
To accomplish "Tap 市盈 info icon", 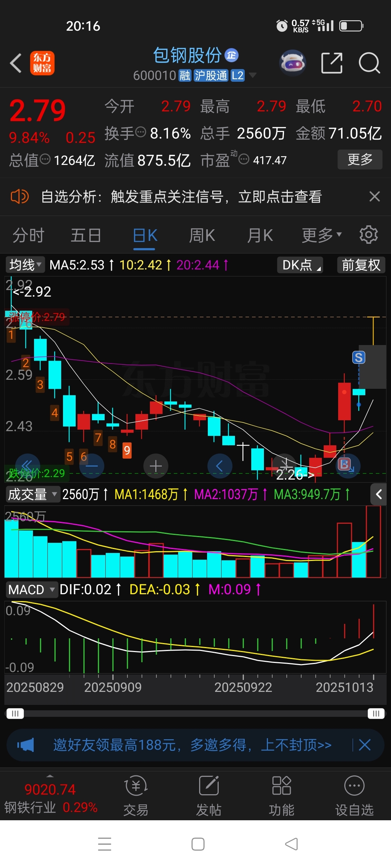I will coord(244,159).
